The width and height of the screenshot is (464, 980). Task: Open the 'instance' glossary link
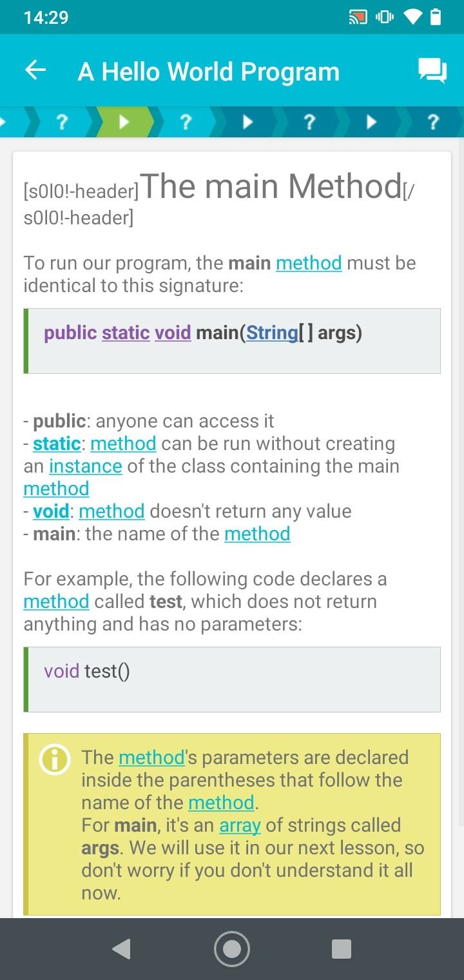85,466
